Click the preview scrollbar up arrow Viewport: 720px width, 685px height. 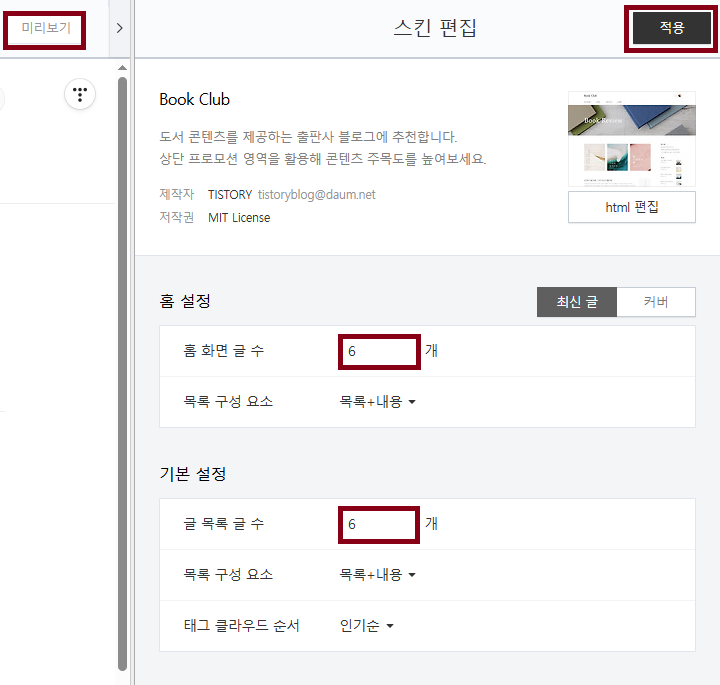(x=122, y=68)
